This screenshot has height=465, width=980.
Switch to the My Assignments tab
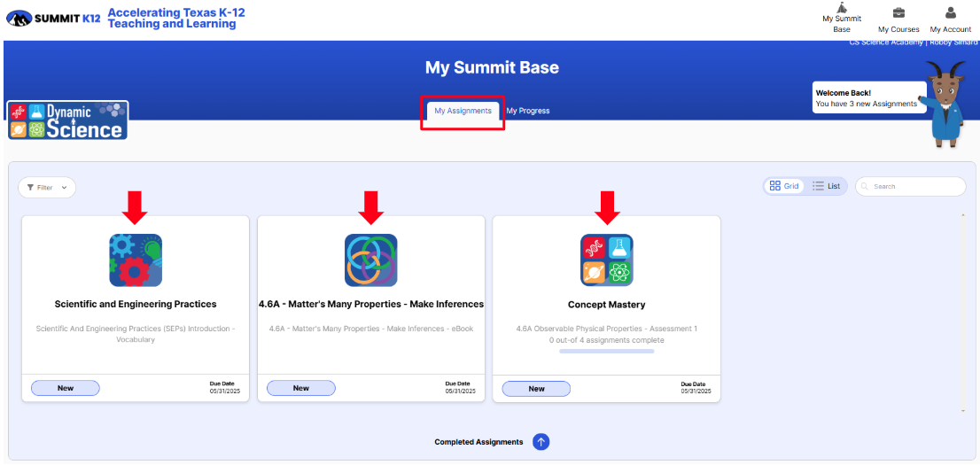[x=463, y=112]
